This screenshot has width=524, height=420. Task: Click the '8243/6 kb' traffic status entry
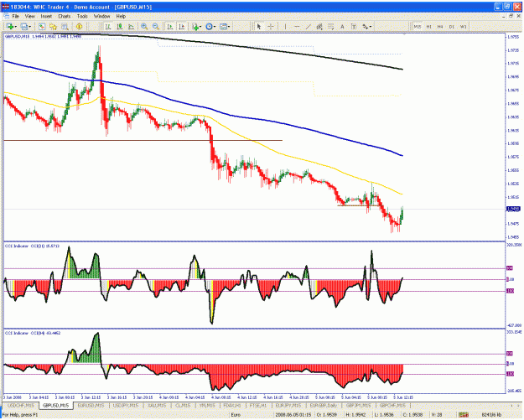click(x=491, y=415)
